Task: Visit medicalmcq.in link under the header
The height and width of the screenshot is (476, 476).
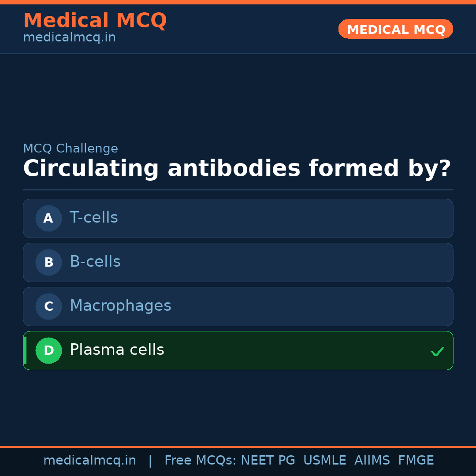Action: click(x=69, y=37)
